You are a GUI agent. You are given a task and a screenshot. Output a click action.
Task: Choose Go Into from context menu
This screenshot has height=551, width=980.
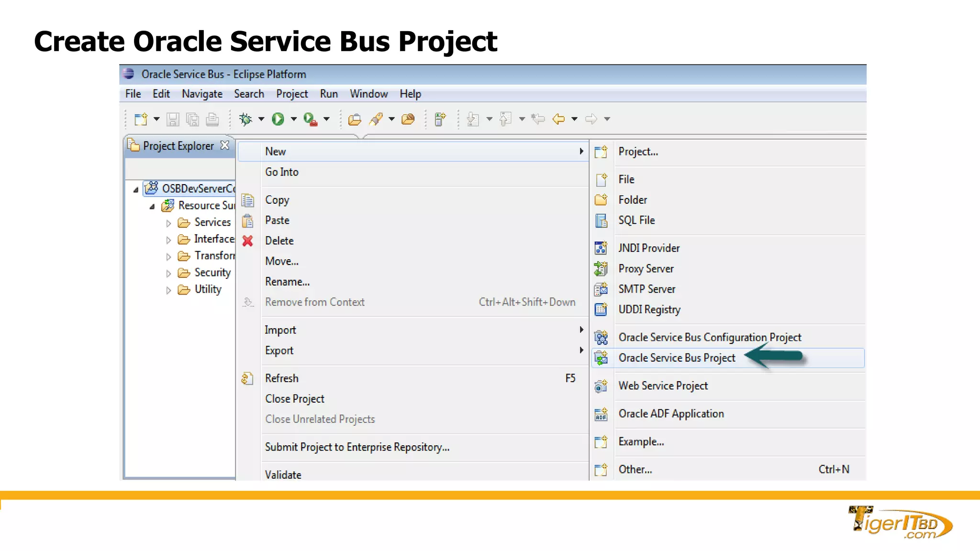coord(413,172)
